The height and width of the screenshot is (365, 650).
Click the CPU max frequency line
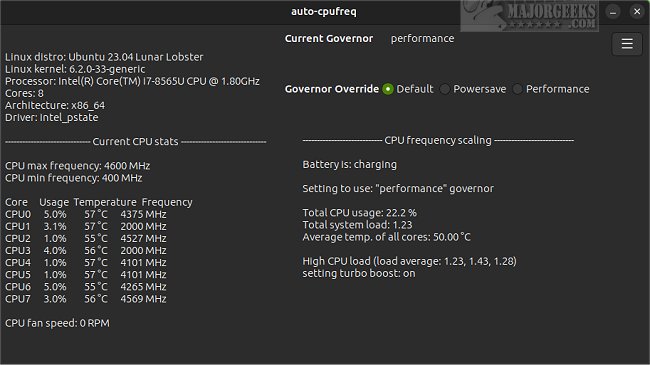78,166
